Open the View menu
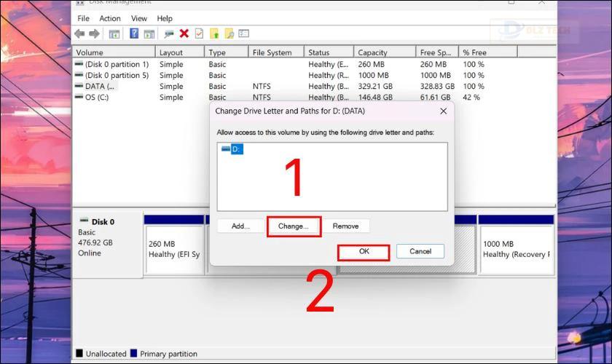 point(139,18)
